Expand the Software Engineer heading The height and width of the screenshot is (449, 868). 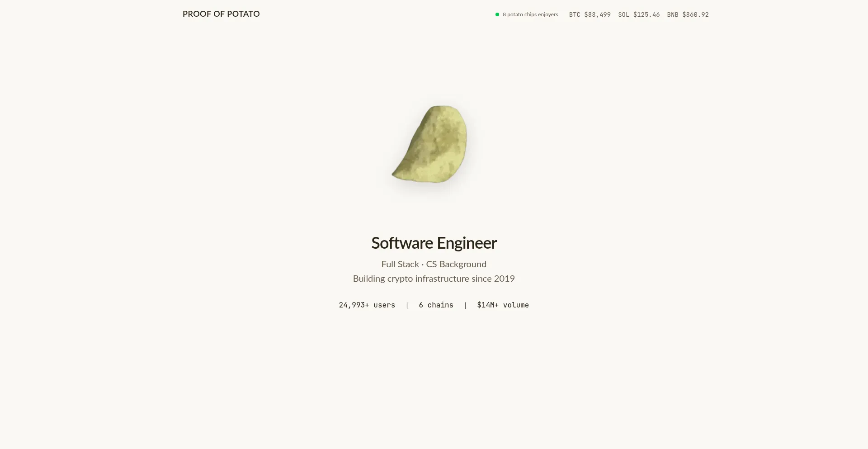click(434, 242)
